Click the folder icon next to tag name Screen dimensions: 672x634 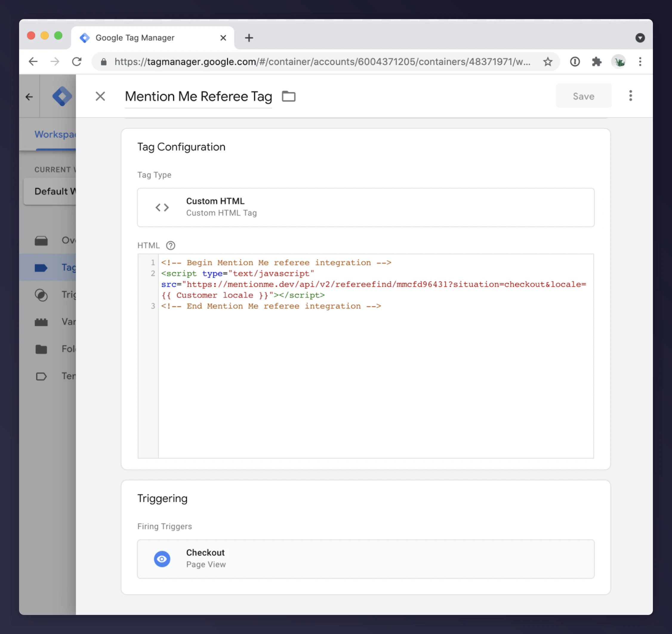[289, 96]
